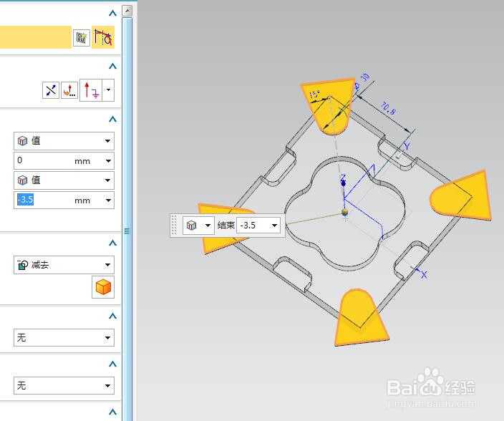
Task: Click the dialog vertical scrollbar track
Action: click(127, 218)
